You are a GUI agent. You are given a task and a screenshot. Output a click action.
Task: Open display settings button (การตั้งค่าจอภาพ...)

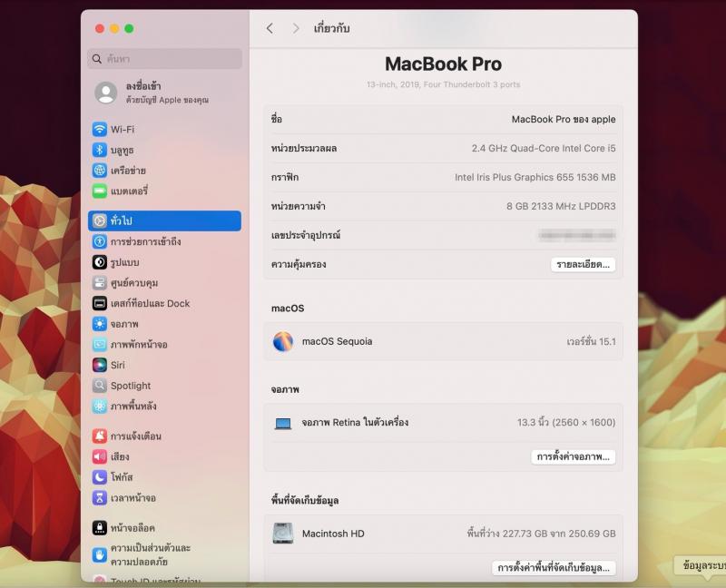click(574, 456)
